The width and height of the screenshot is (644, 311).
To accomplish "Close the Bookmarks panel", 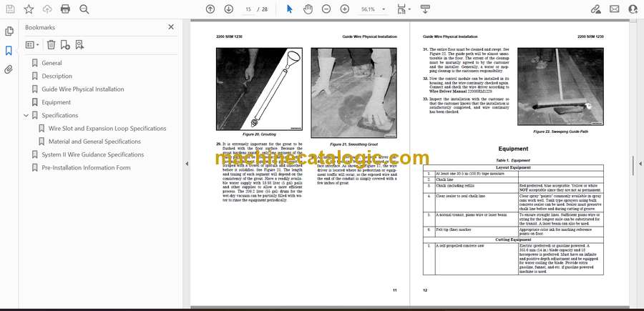I will (x=171, y=27).
